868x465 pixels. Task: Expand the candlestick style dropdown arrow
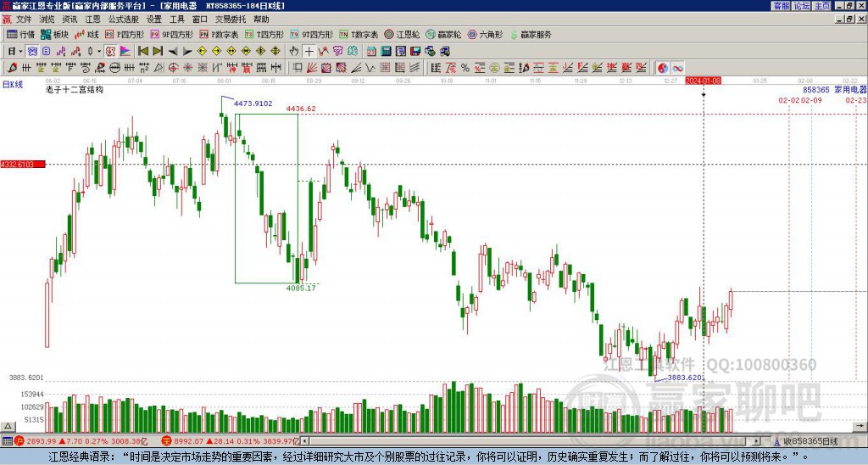tap(99, 51)
